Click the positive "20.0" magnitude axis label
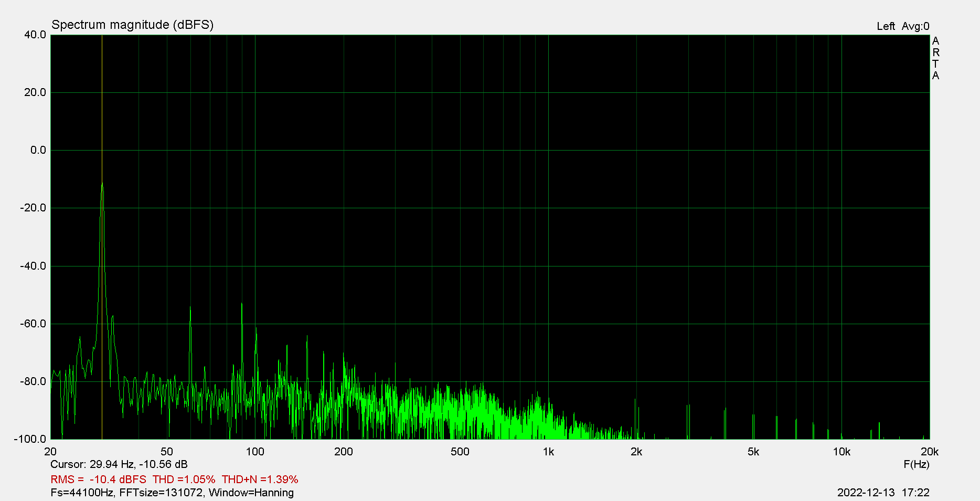Image resolution: width=980 pixels, height=501 pixels. tap(35, 92)
